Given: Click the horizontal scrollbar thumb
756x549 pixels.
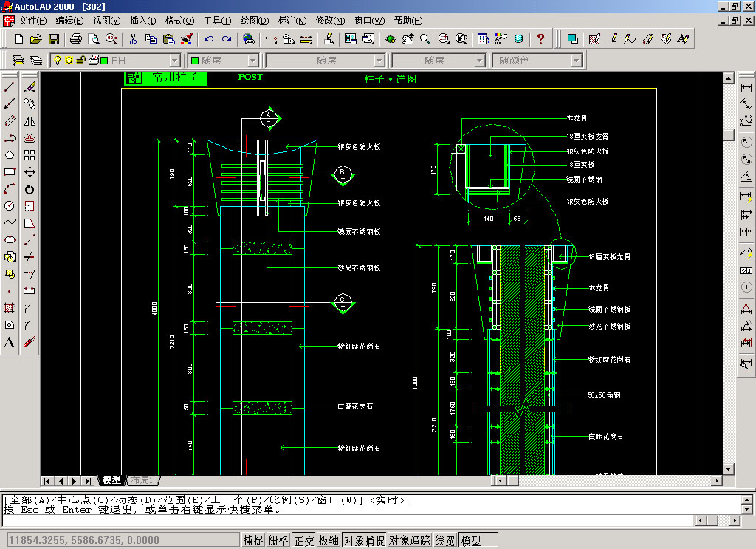Looking at the screenshot, I should [512, 480].
